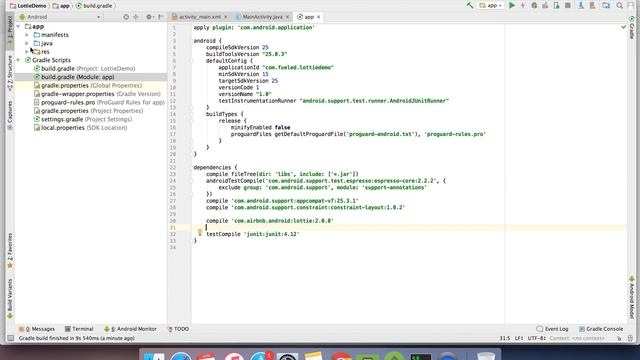Open the Android Monitor tool window
This screenshot has height=360, width=640.
[130, 329]
